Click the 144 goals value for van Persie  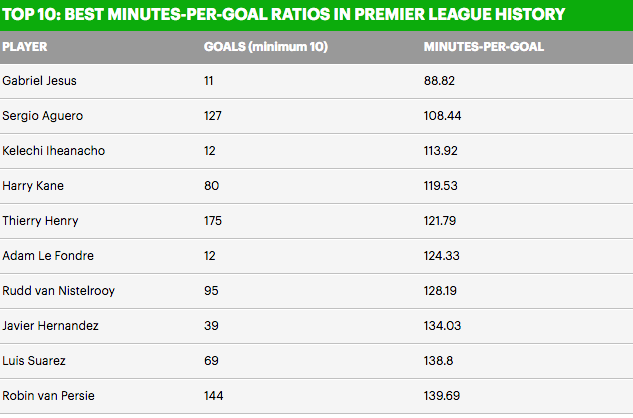[x=213, y=395]
